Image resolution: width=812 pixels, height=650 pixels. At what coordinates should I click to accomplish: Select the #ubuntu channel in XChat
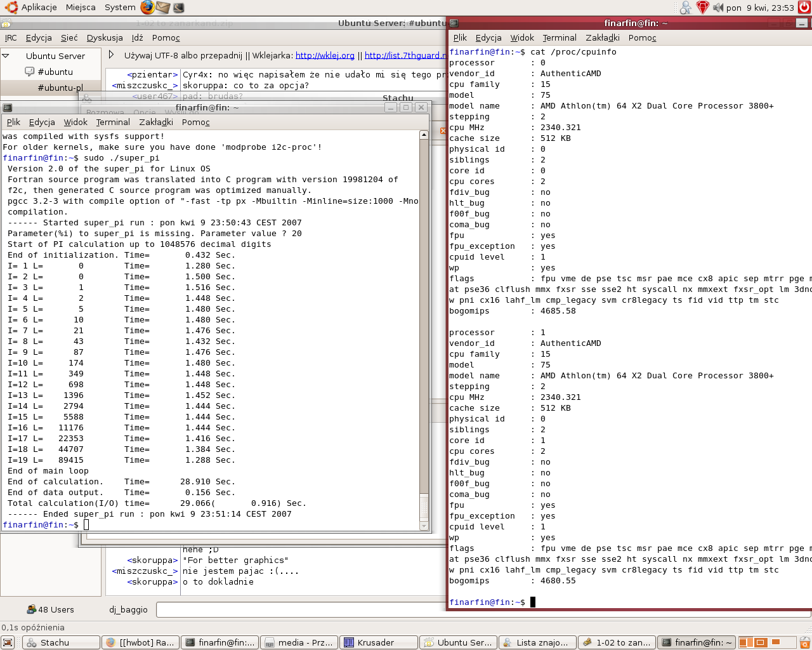coord(55,72)
